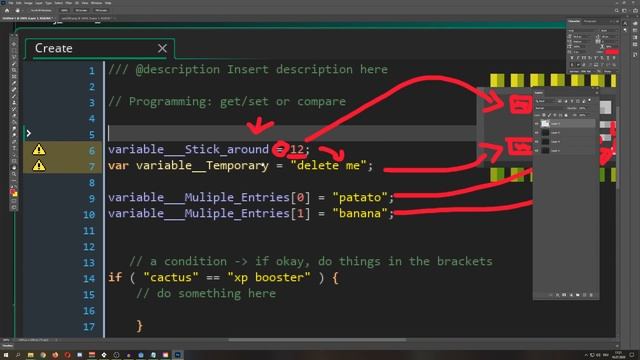The height and width of the screenshot is (360, 640).
Task: Select the Crop tool
Action: tap(14, 70)
